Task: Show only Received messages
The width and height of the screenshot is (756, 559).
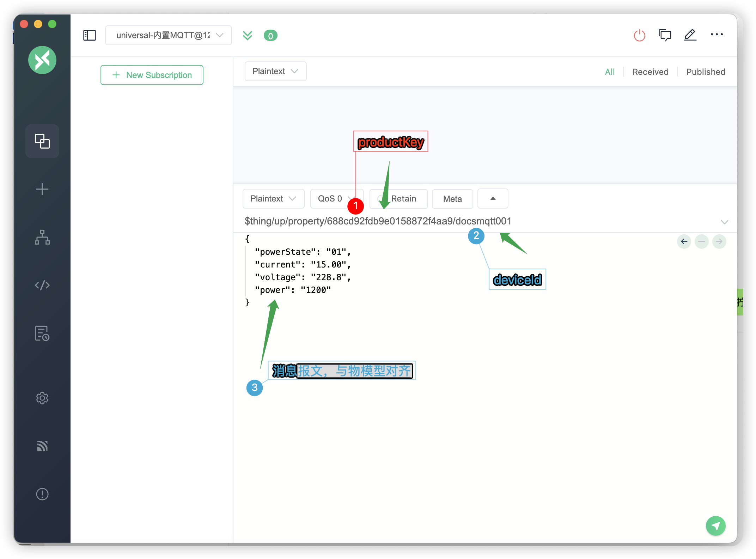Action: (650, 72)
